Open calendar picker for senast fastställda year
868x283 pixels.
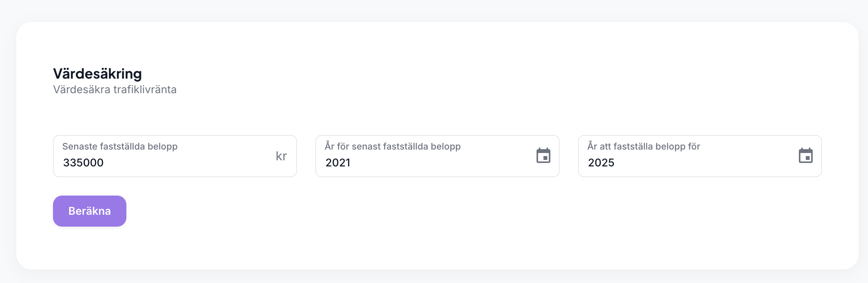[543, 156]
